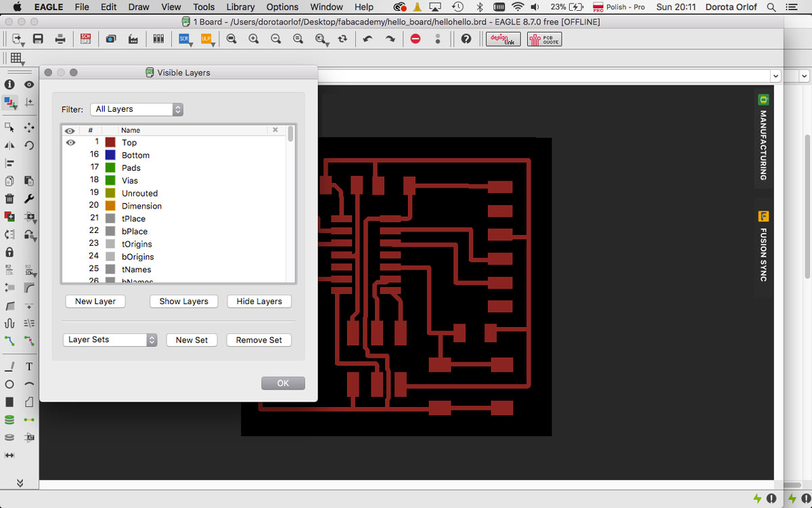Screen dimensions: 812x508
Task: Toggle visibility of the Vias layer
Action: (x=70, y=180)
